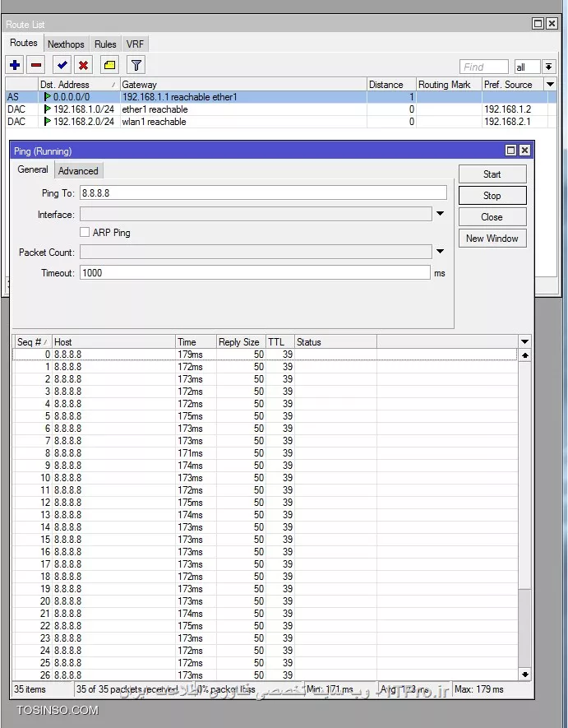Click the Find search box
Image resolution: width=568 pixels, height=728 pixels.
[x=484, y=67]
